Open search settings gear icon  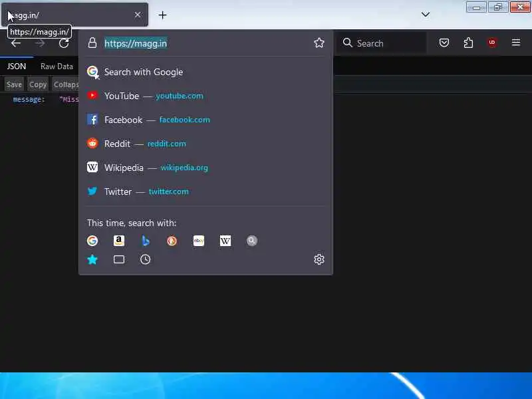tap(319, 259)
